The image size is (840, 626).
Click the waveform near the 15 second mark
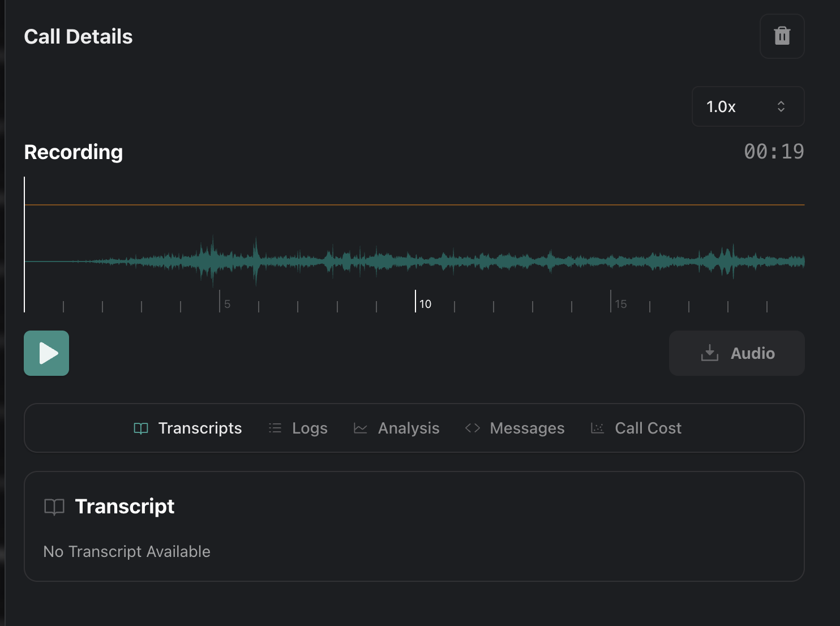[x=611, y=261]
